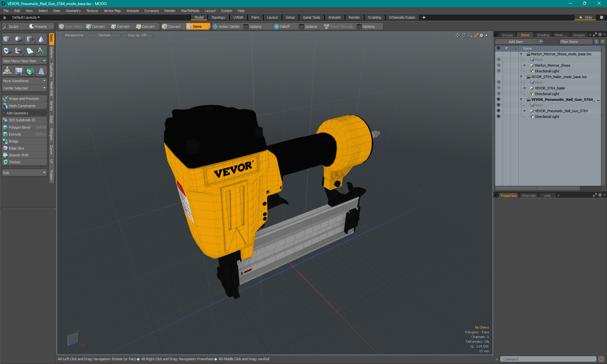Open Items panel settings gear

(x=600, y=35)
